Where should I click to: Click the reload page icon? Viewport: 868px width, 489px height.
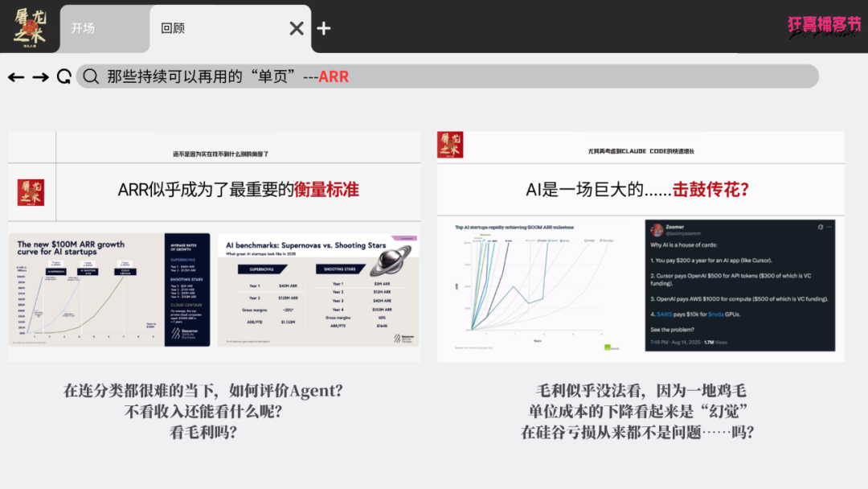64,76
